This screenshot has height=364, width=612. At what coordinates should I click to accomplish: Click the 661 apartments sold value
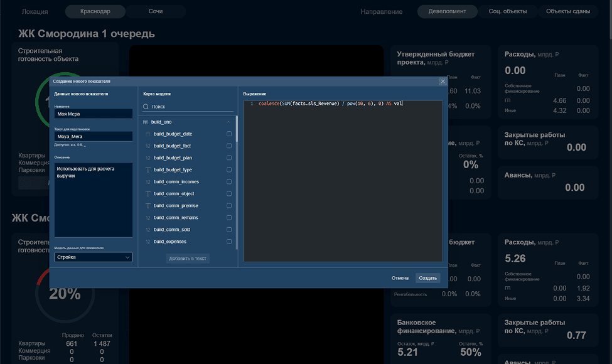coord(72,344)
